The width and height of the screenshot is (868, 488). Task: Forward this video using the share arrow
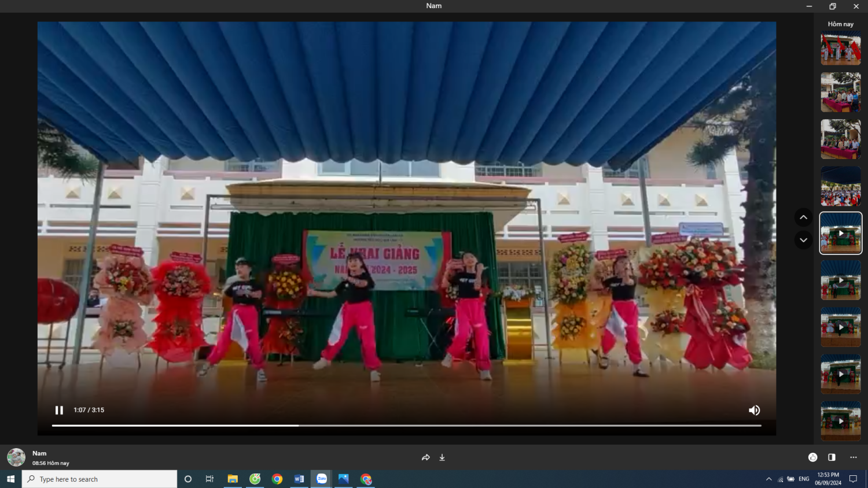coord(426,457)
